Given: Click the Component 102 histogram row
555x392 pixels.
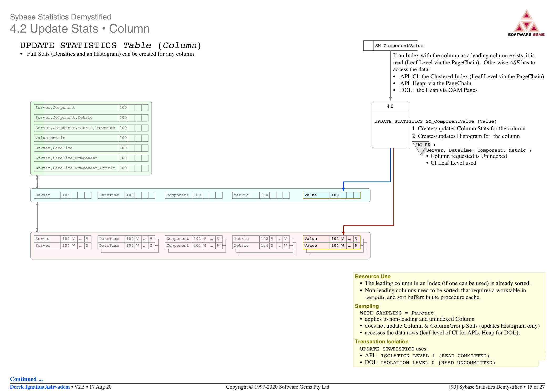Looking at the screenshot, I should pos(194,239).
